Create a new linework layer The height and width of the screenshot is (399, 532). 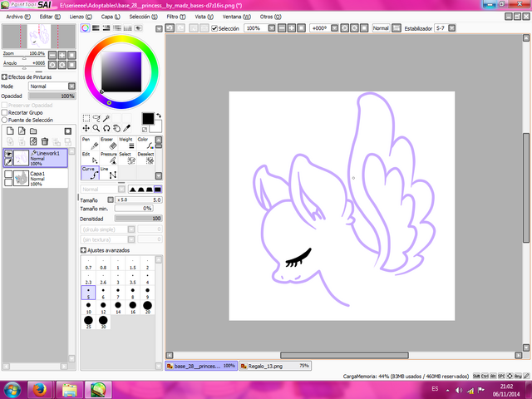pos(22,131)
